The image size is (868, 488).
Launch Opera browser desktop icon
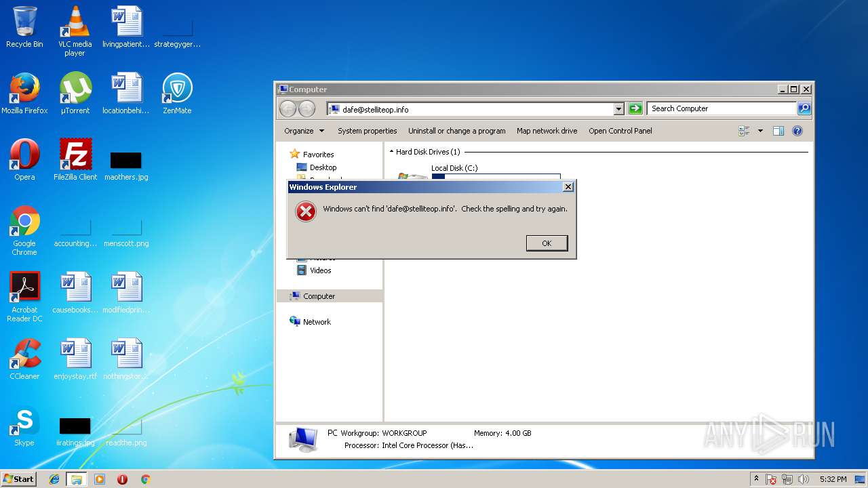pyautogui.click(x=24, y=160)
